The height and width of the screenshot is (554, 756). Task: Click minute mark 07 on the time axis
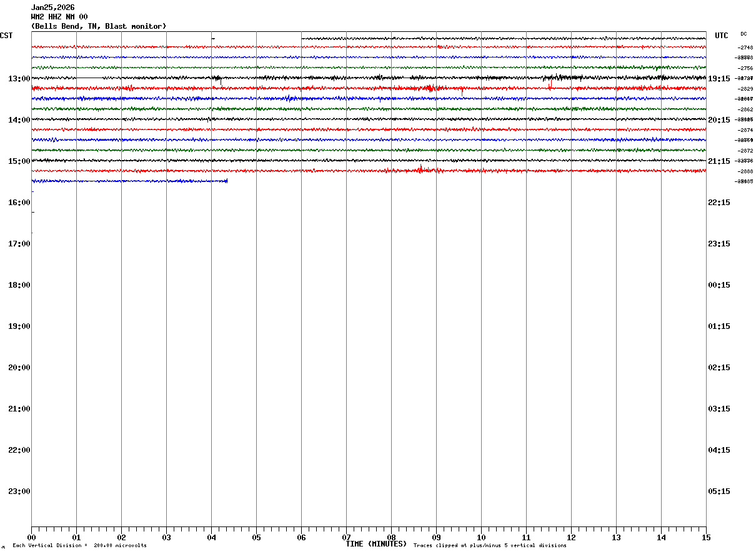(x=346, y=537)
